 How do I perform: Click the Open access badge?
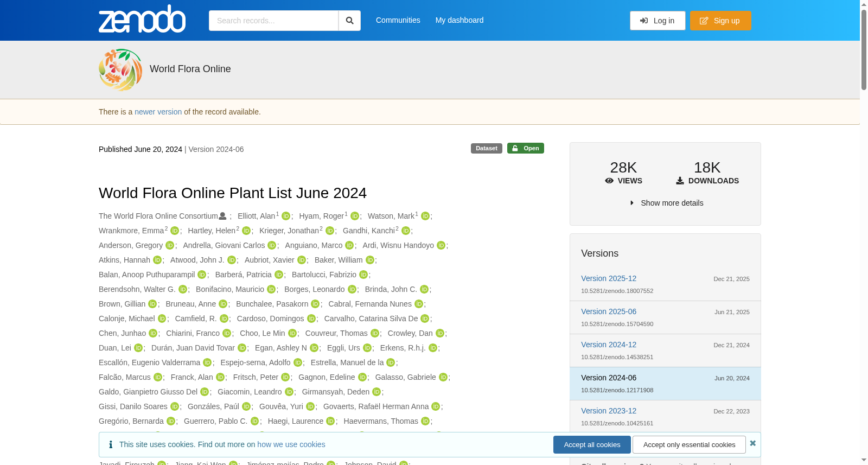coord(526,148)
